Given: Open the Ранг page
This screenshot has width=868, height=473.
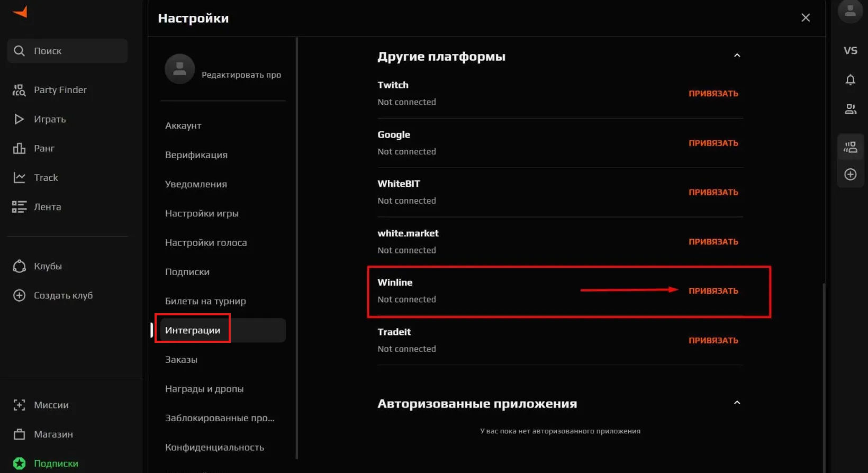Looking at the screenshot, I should [44, 148].
